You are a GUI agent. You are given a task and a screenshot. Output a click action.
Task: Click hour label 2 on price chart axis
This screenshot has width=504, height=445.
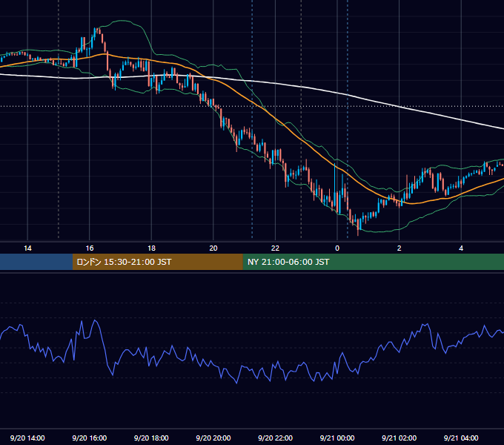pyautogui.click(x=399, y=248)
